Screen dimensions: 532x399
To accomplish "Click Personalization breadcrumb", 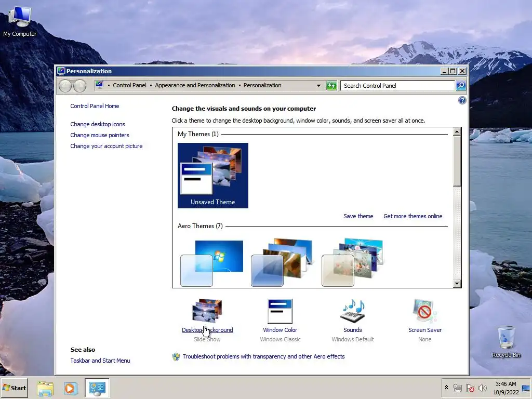I will click(x=262, y=86).
